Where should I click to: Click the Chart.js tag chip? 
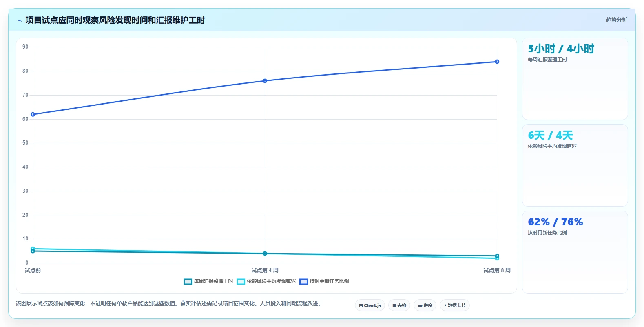(x=370, y=305)
